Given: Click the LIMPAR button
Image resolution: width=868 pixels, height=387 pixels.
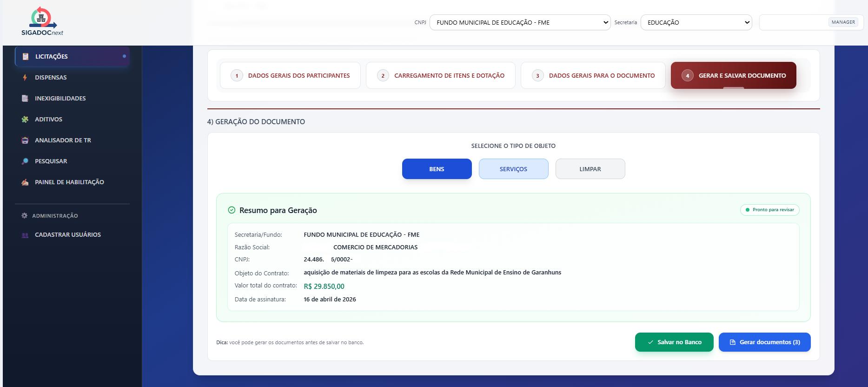Looking at the screenshot, I should pyautogui.click(x=590, y=169).
